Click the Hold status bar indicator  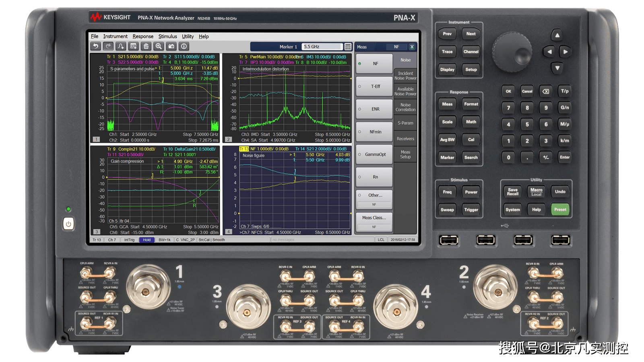click(147, 240)
